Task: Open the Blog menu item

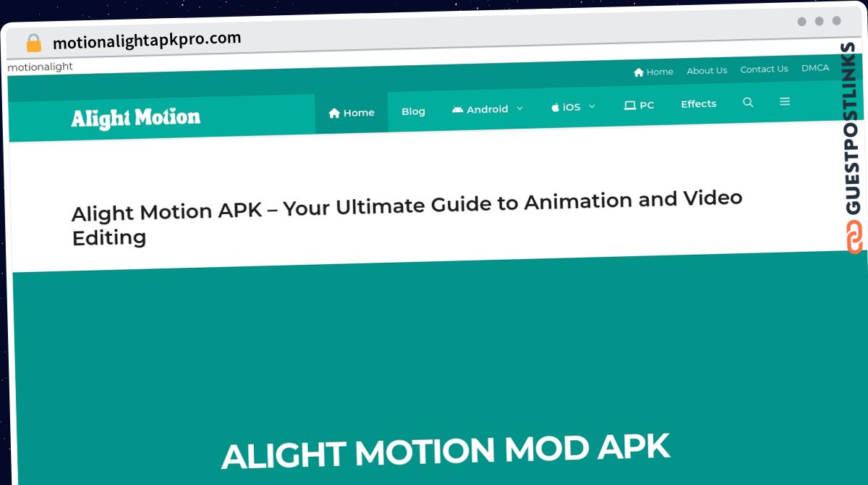Action: [413, 111]
